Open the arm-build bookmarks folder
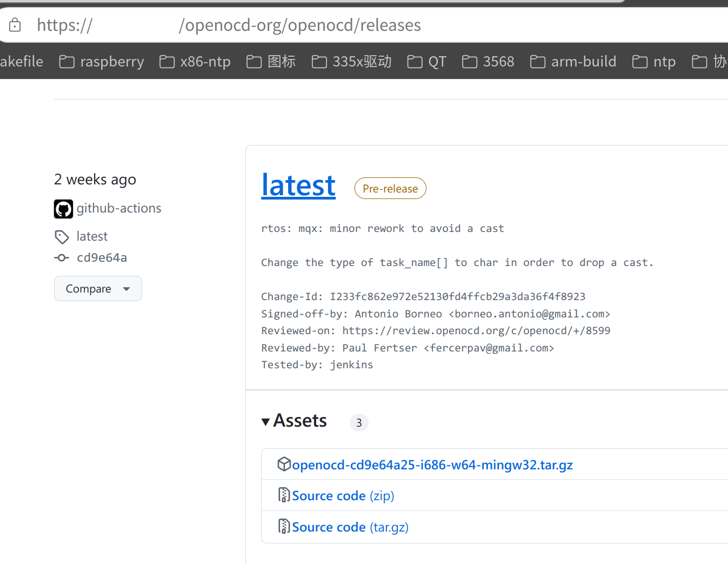The image size is (728, 564). click(x=573, y=62)
